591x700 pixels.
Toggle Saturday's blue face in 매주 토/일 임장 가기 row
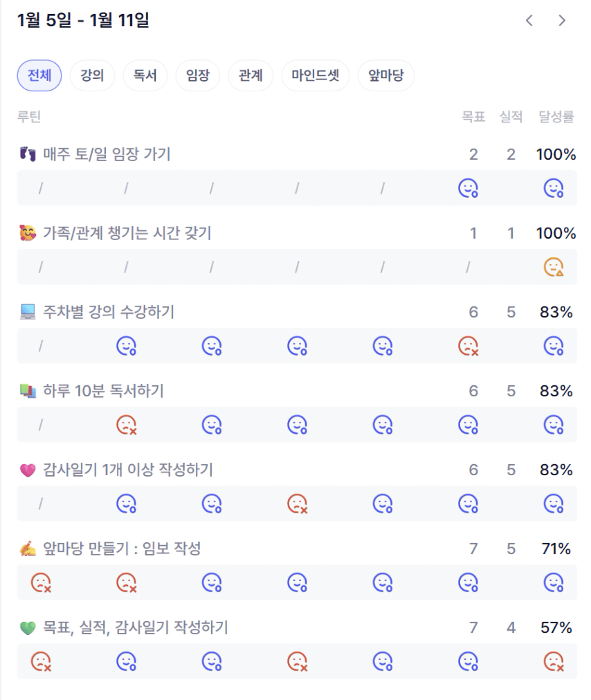(469, 188)
